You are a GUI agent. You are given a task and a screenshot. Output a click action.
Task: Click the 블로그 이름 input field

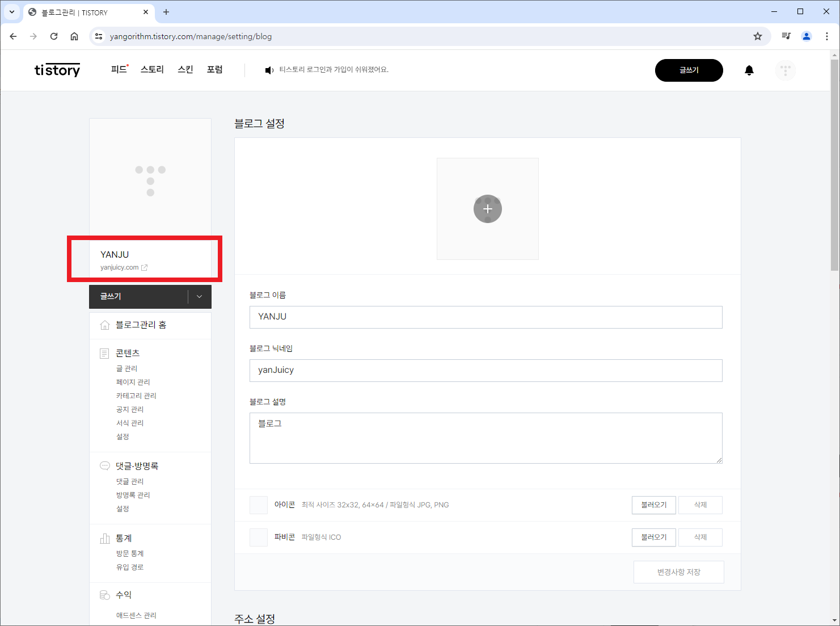486,317
